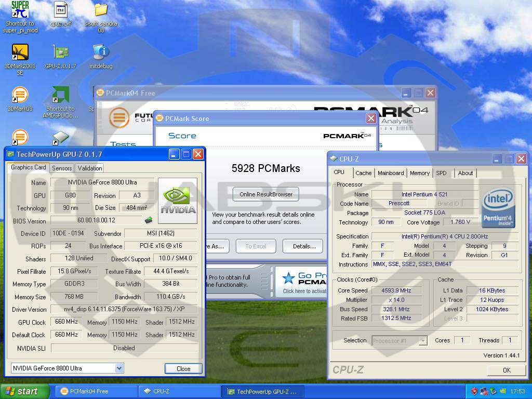
Task: Click the Go Pro activation banner
Action: 301,282
